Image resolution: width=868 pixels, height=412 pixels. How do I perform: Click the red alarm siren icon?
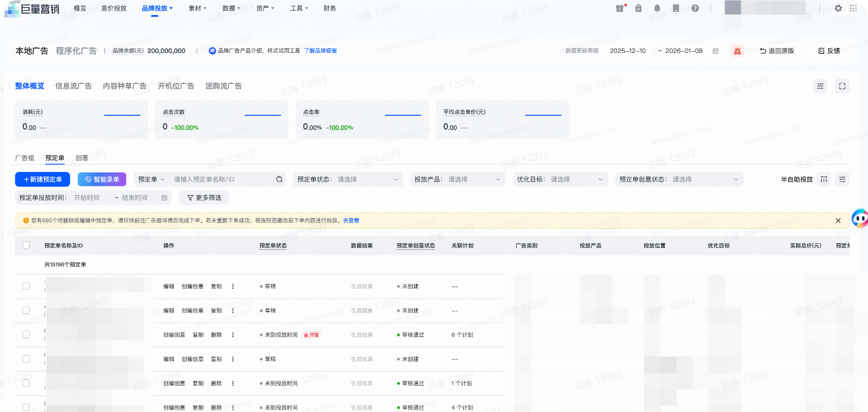pos(737,51)
